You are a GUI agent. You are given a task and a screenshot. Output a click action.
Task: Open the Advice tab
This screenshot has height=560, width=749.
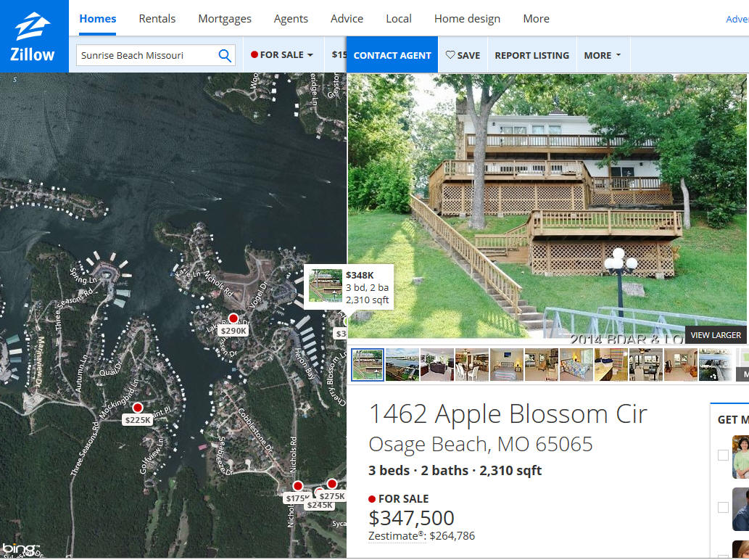(347, 19)
